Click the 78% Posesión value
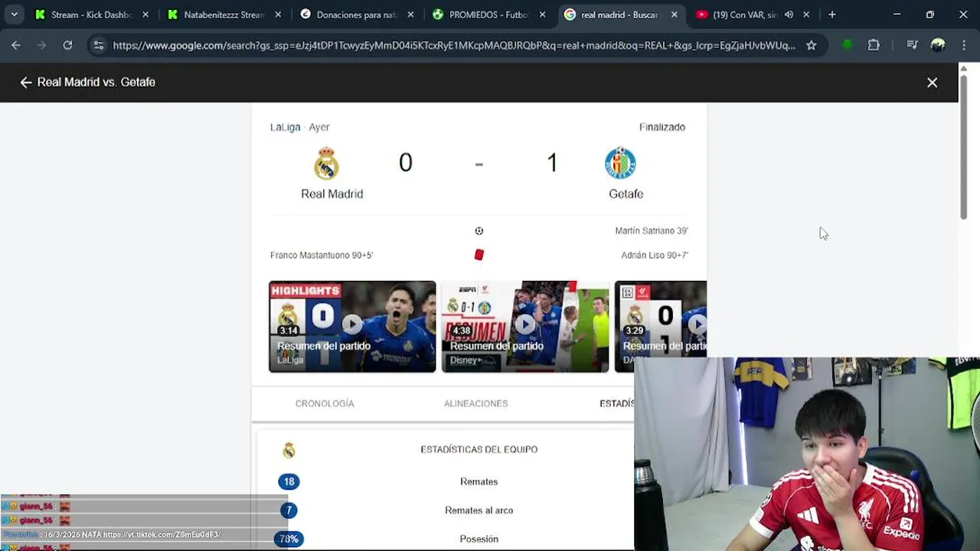This screenshot has width=980, height=551. click(x=289, y=539)
